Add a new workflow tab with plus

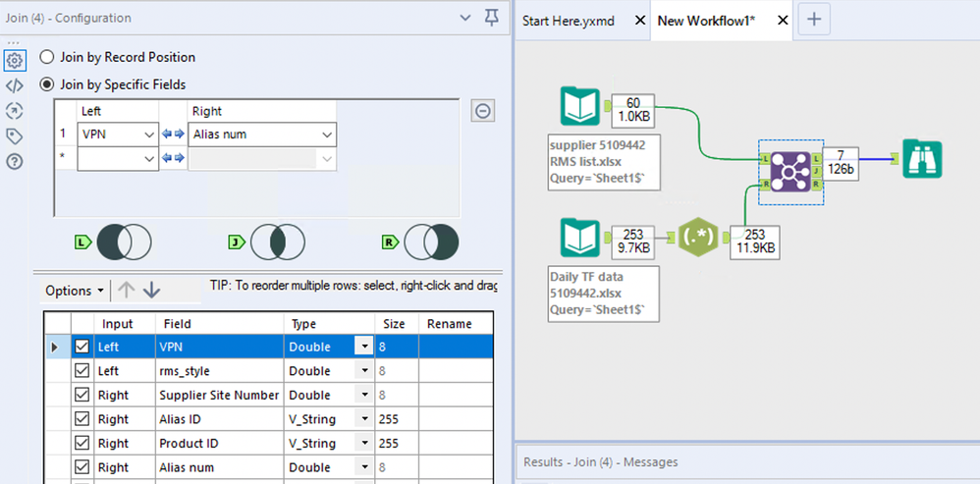pos(813,20)
